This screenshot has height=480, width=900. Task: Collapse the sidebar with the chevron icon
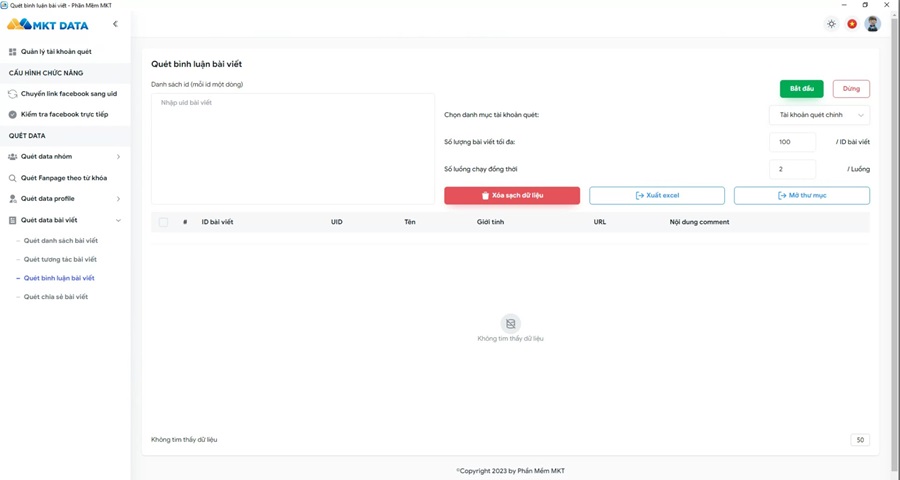coord(115,24)
